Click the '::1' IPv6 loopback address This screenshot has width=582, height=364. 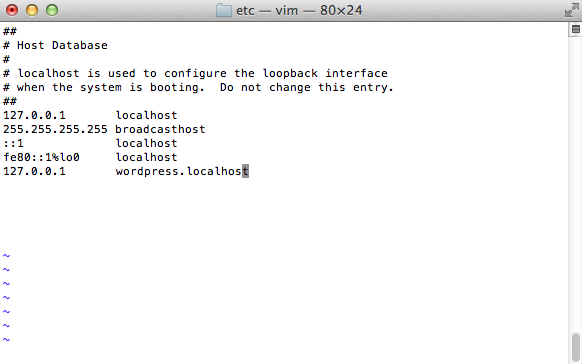13,143
